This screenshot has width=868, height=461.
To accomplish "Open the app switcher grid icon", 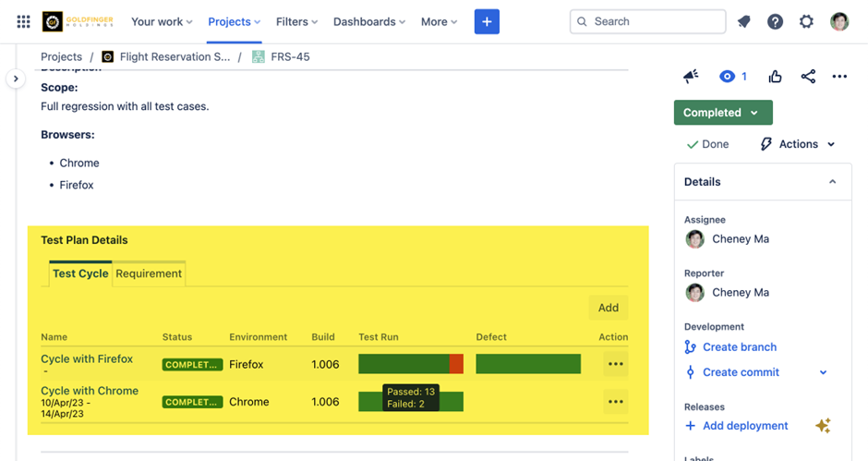I will pyautogui.click(x=23, y=21).
